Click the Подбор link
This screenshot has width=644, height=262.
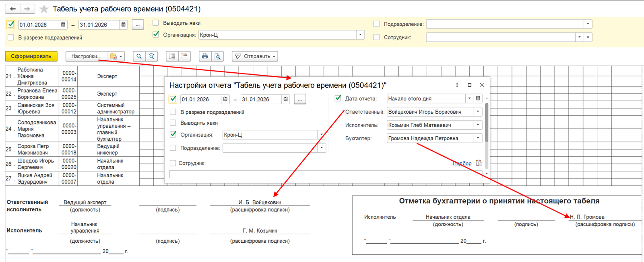[462, 163]
